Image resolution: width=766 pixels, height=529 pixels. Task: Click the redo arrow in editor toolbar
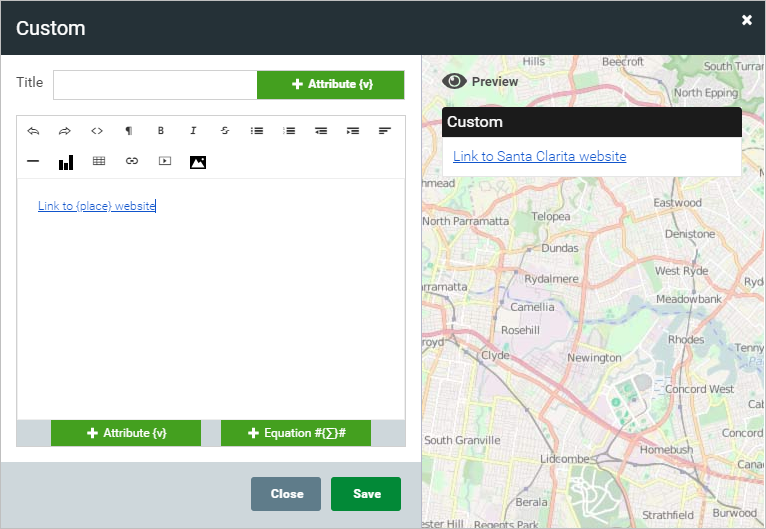tap(65, 131)
